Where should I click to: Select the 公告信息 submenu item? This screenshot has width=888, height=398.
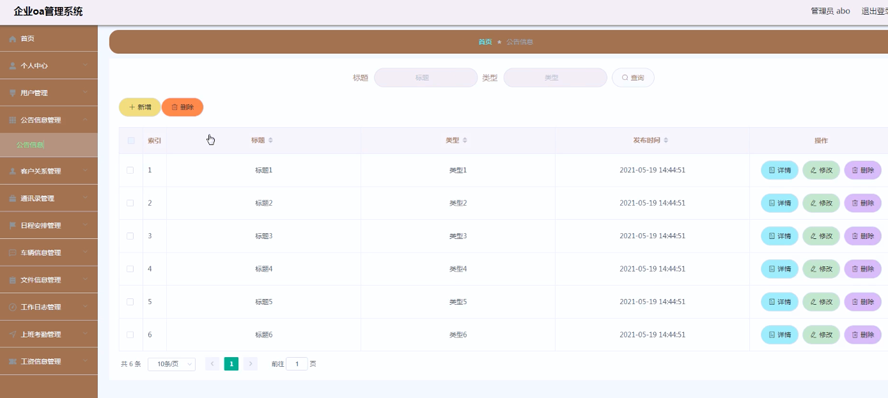point(49,145)
